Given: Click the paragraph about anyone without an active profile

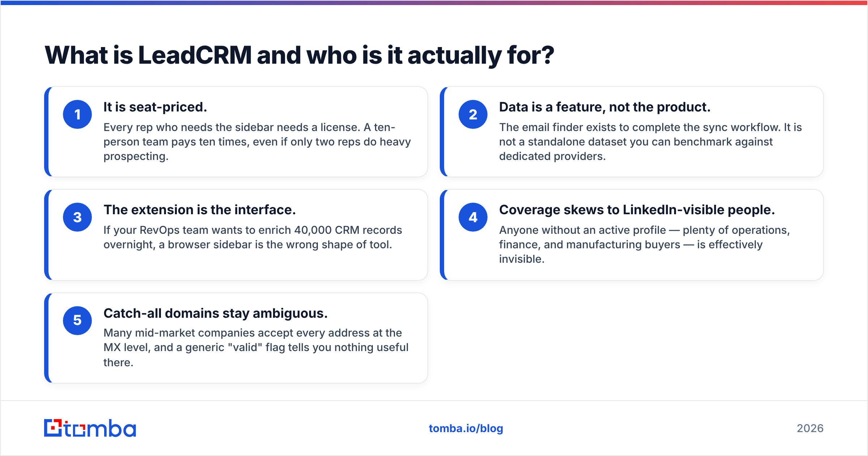Looking at the screenshot, I should pos(644,245).
